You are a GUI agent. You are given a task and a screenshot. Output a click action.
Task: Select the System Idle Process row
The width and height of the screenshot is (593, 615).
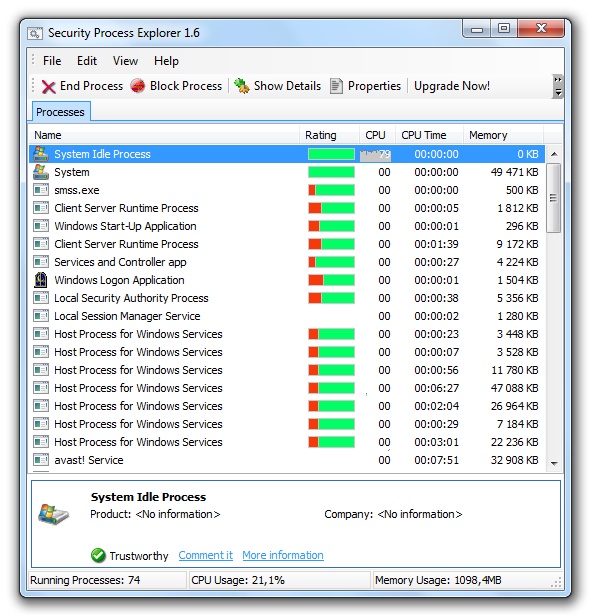point(287,154)
